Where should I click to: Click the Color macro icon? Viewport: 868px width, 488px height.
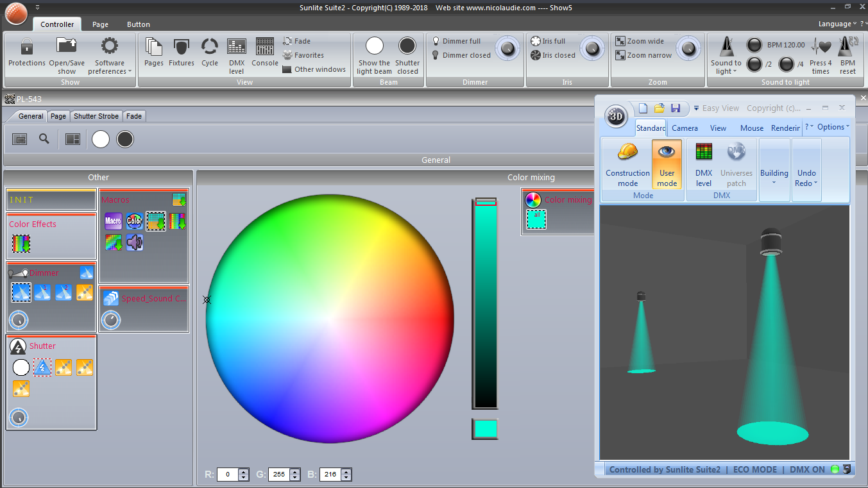click(135, 221)
